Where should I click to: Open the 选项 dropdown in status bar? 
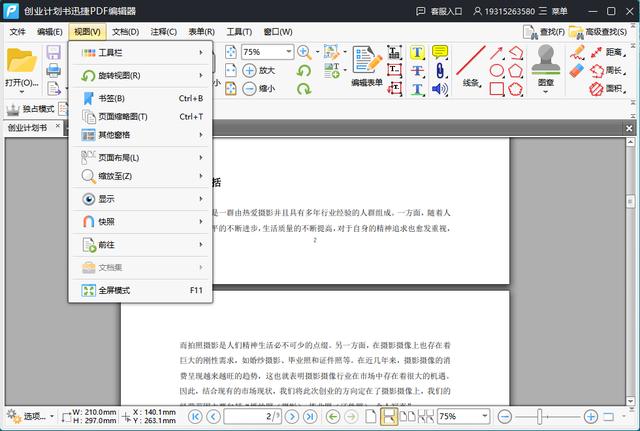(x=31, y=416)
